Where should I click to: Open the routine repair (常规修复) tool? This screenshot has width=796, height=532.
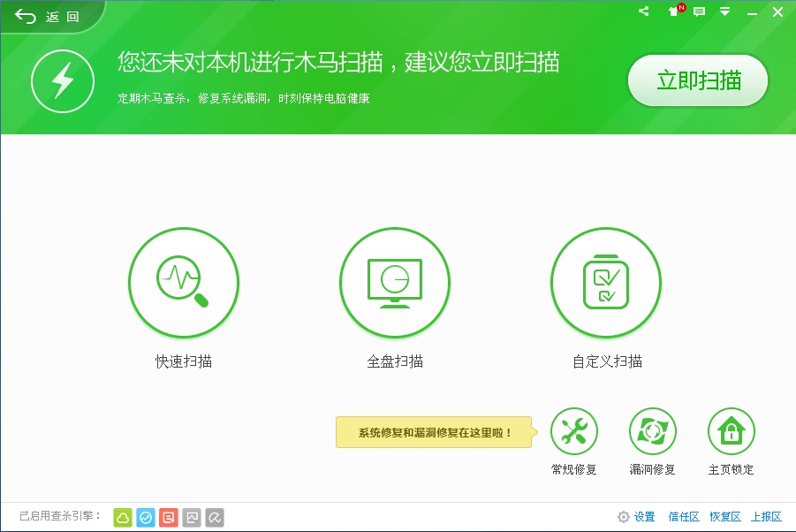573,432
